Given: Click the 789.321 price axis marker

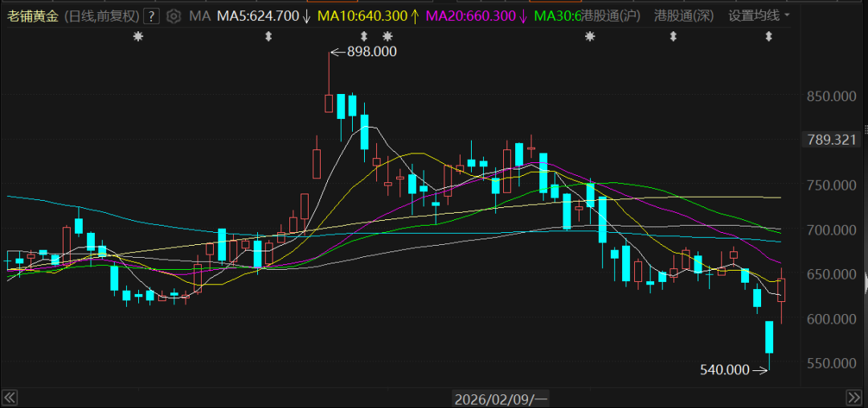Looking at the screenshot, I should pos(832,141).
